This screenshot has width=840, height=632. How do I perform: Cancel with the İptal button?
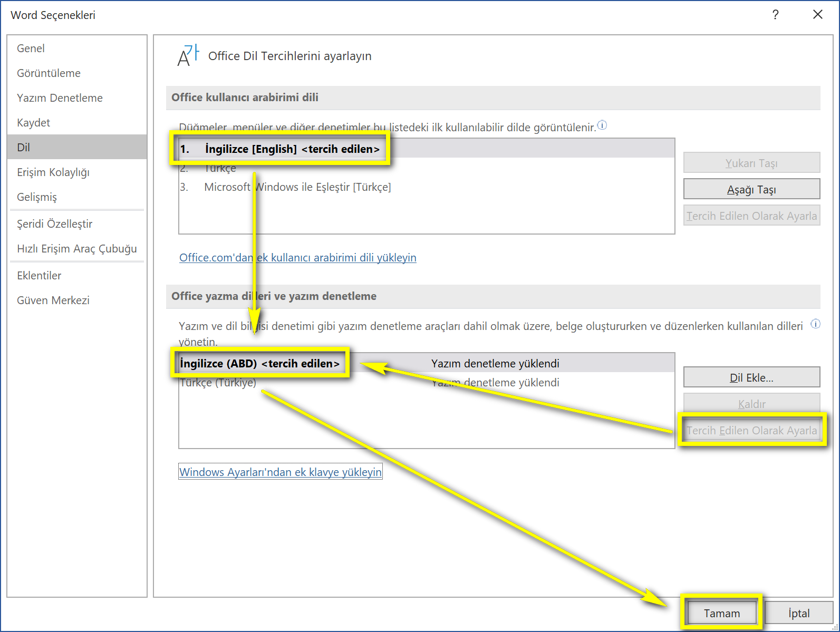point(799,613)
